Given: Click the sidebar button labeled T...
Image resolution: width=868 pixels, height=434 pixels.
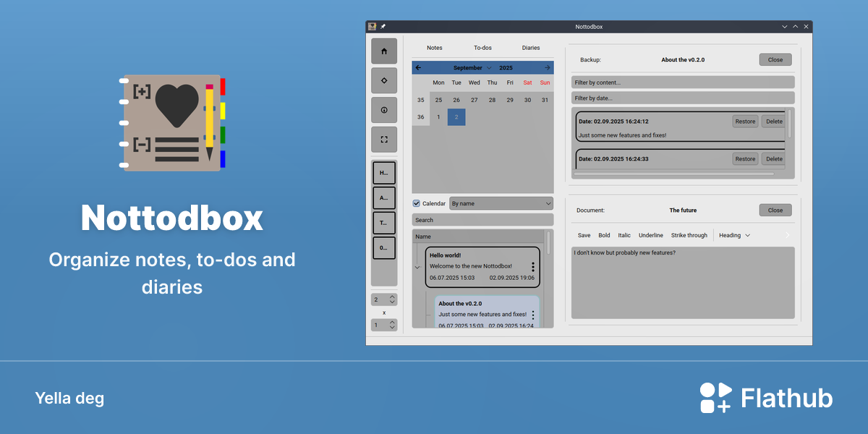Looking at the screenshot, I should (x=384, y=223).
